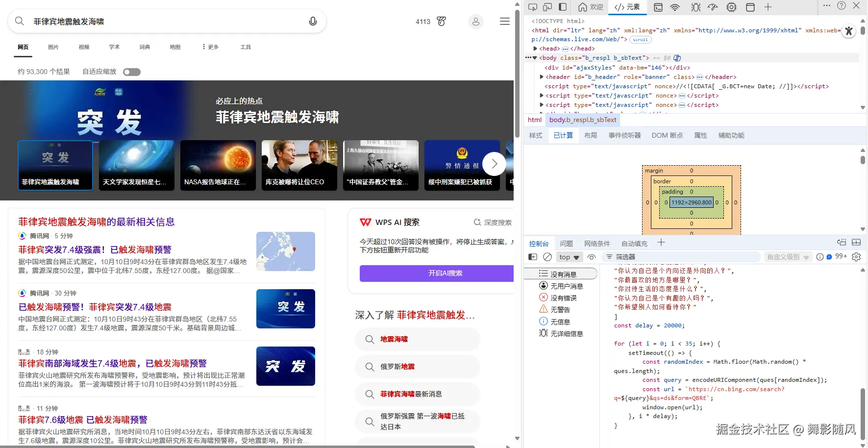Expand collapsed head content ellipsis
The image size is (868, 448).
click(x=565, y=49)
